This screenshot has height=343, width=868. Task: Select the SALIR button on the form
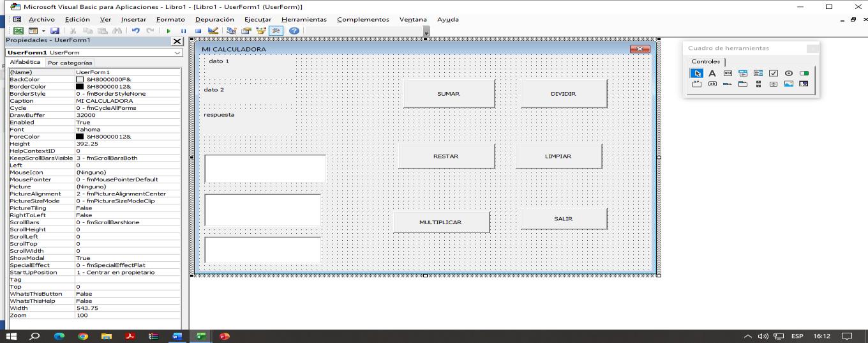(564, 218)
